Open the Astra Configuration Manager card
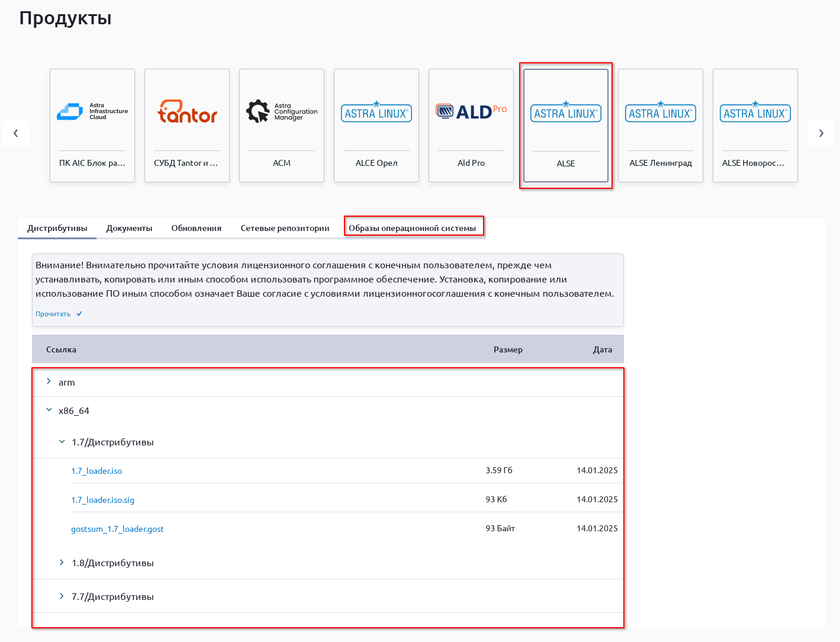The height and width of the screenshot is (642, 840). coord(282,126)
